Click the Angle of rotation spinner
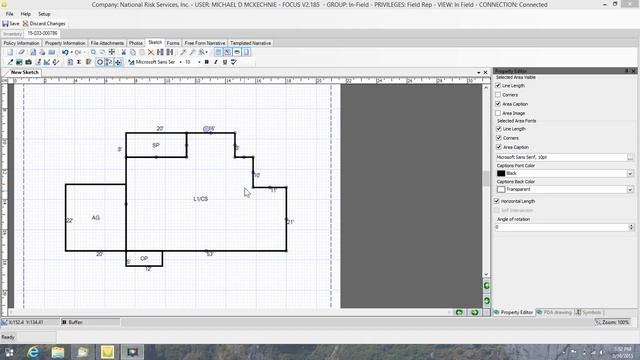The image size is (640, 360). 631,227
